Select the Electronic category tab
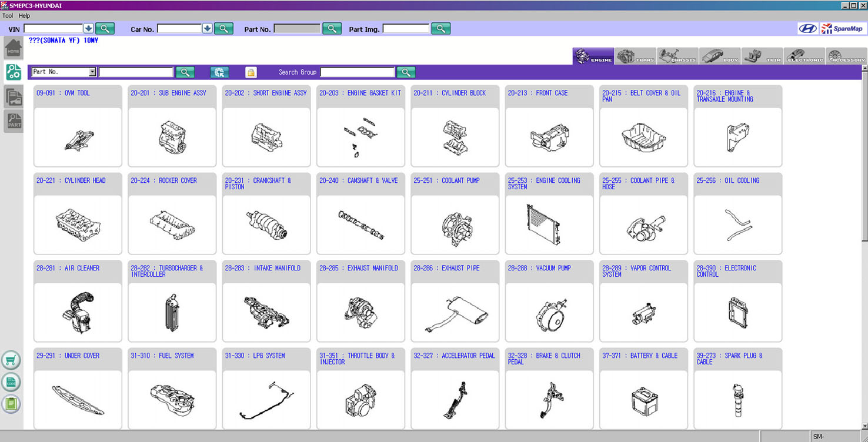This screenshot has width=868, height=442. pyautogui.click(x=804, y=56)
